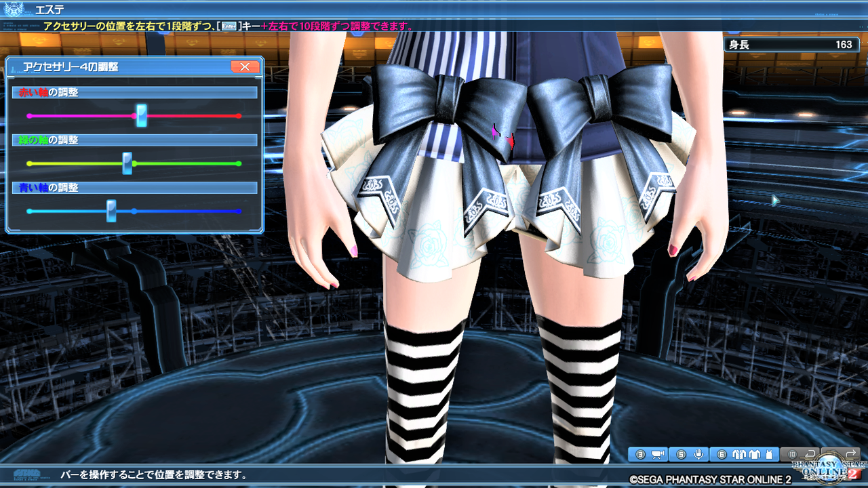Click the right end of the green axis track

coord(238,163)
